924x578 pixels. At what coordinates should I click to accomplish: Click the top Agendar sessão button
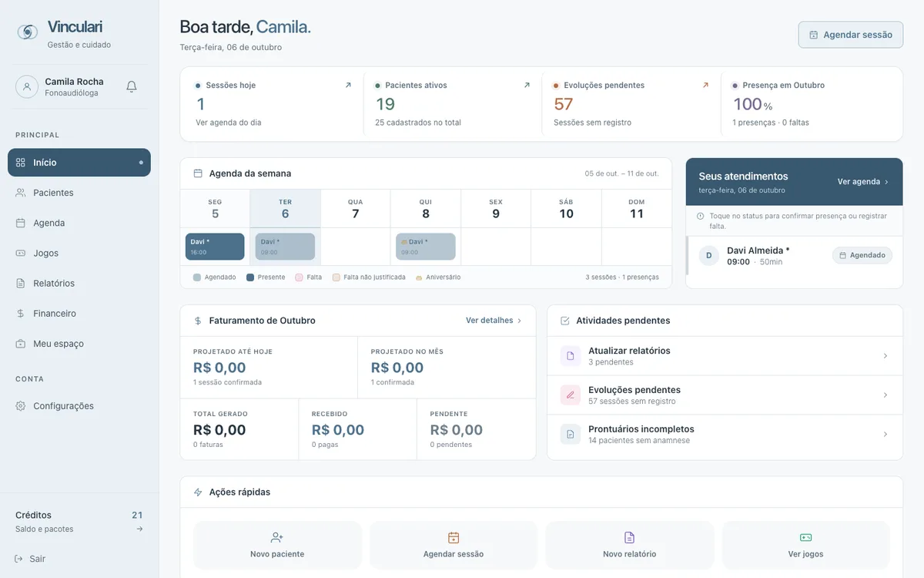coord(851,35)
